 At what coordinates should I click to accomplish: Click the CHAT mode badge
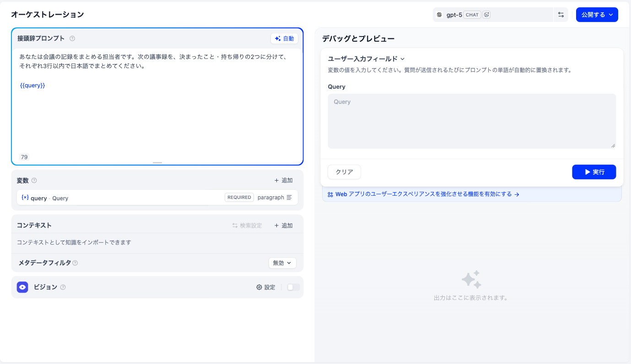click(472, 15)
